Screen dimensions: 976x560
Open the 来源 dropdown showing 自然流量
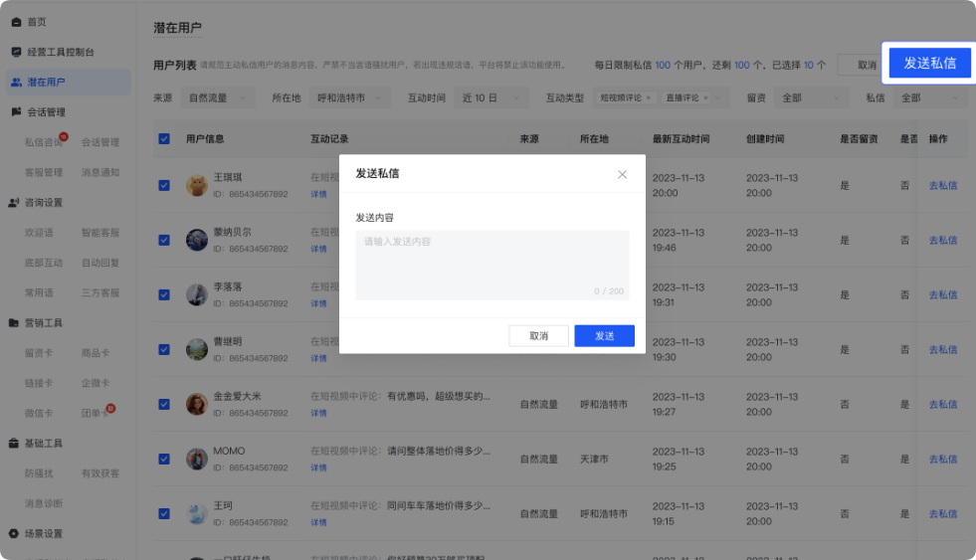(x=218, y=97)
